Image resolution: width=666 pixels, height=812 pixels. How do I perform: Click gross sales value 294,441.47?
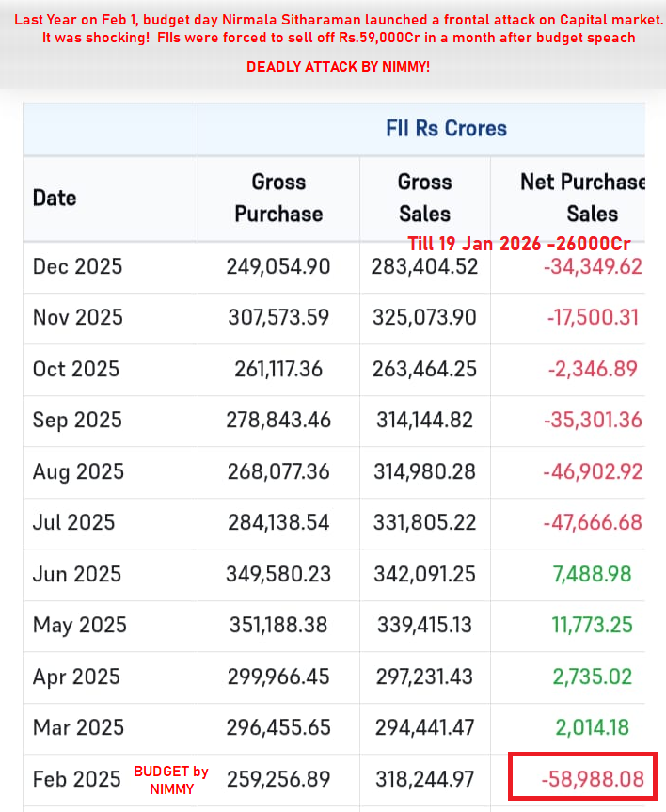[x=424, y=727]
